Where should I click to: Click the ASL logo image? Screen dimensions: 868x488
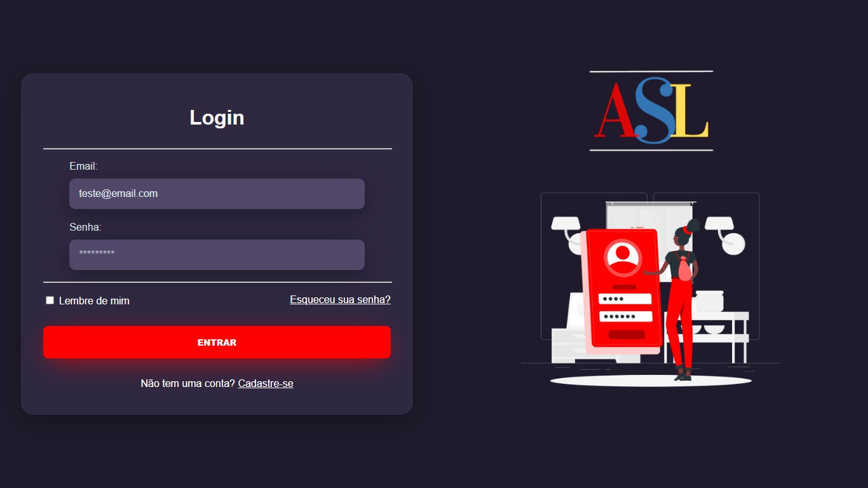(x=651, y=111)
